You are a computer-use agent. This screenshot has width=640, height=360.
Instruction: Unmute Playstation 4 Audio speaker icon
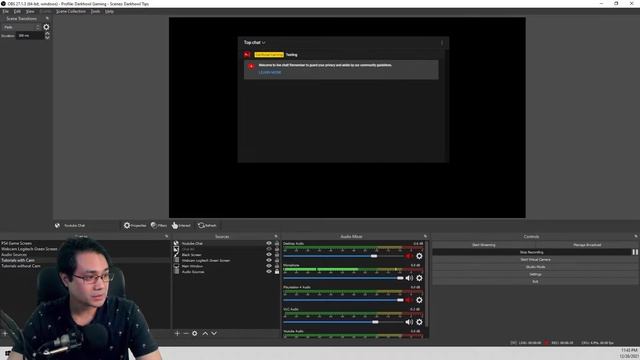coord(409,300)
